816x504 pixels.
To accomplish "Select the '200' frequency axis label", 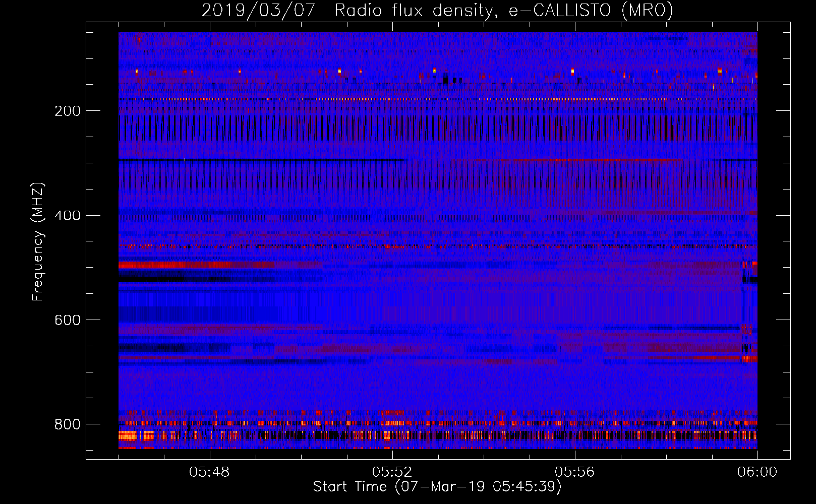I will pyautogui.click(x=68, y=111).
